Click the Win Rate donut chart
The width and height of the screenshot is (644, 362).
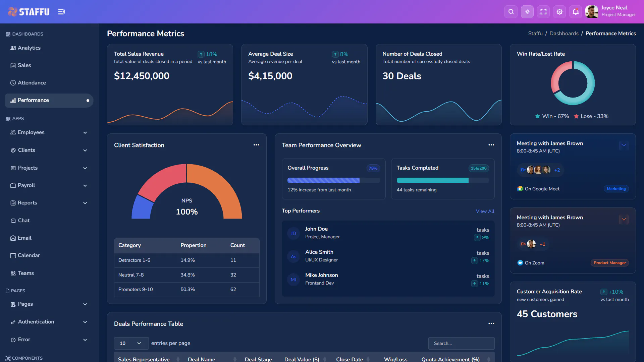click(573, 83)
